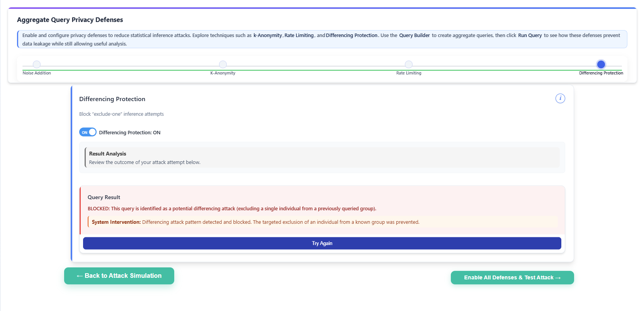644x311 pixels.
Task: Click the 'Query Result' heading
Action: (x=104, y=197)
